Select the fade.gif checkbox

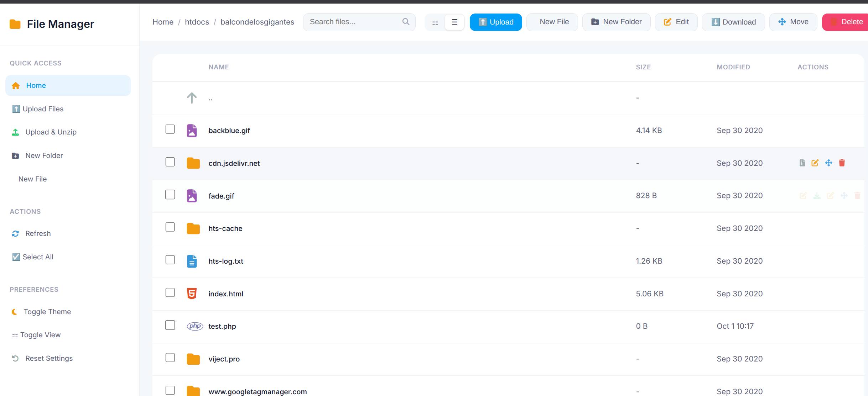click(x=170, y=195)
